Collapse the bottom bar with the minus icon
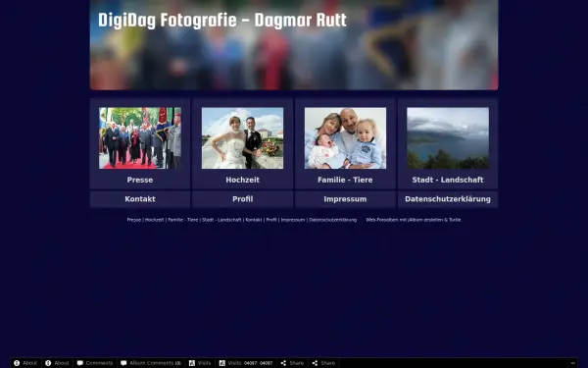The image size is (588, 368). pos(572,363)
